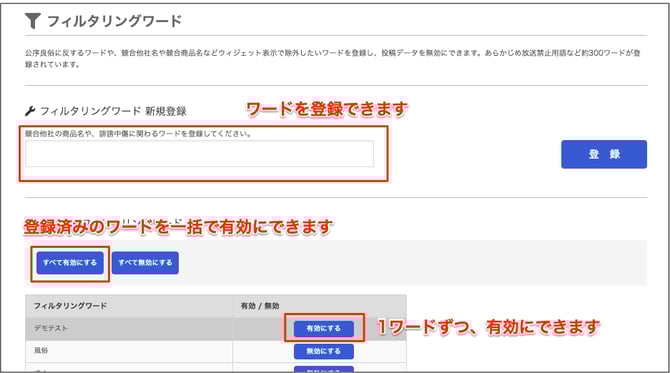Click the フィルタリングワード column header
The height and width of the screenshot is (373, 670).
(129, 306)
